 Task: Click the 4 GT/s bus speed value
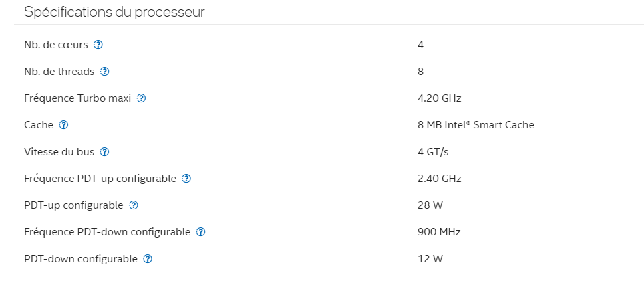pyautogui.click(x=433, y=152)
